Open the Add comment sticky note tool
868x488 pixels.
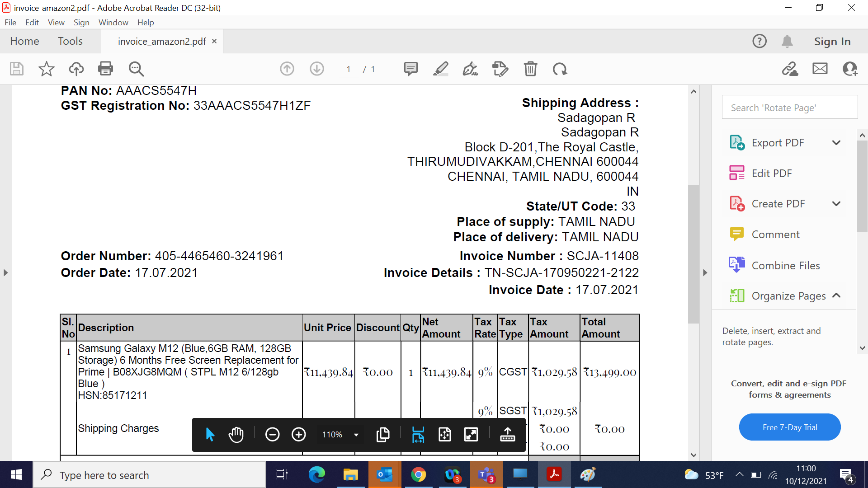click(x=410, y=69)
